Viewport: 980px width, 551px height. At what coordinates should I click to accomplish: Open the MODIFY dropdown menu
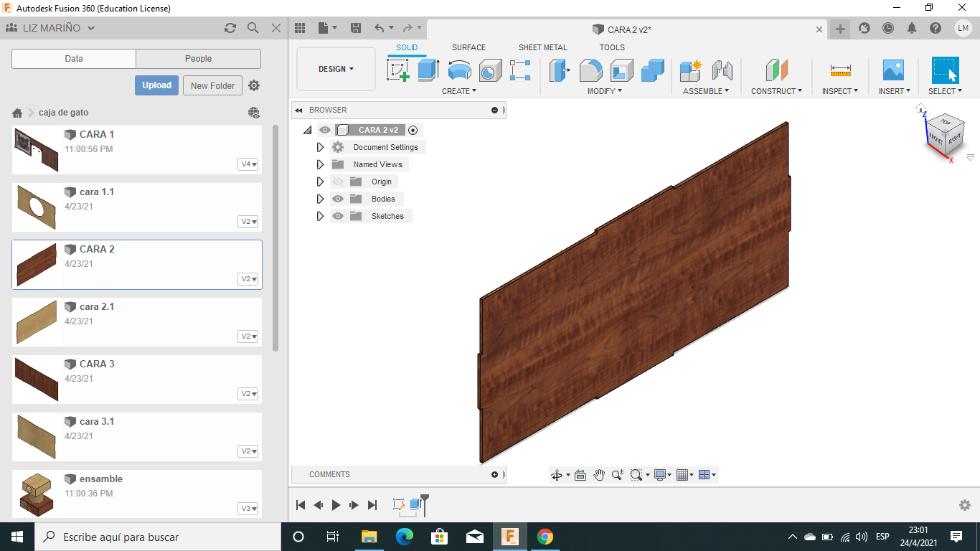tap(605, 91)
